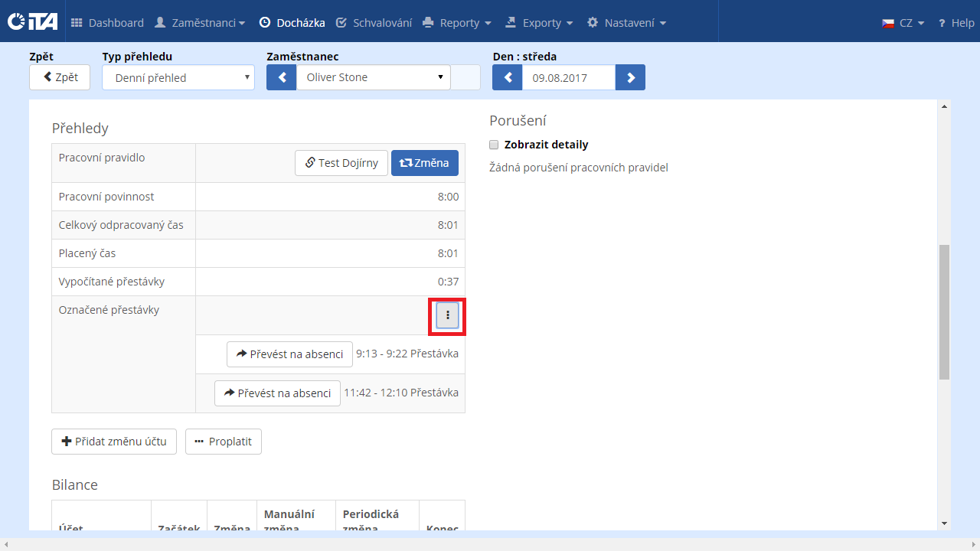Click the Přidat změnu účtu button
This screenshot has height=551, width=980.
pos(114,442)
